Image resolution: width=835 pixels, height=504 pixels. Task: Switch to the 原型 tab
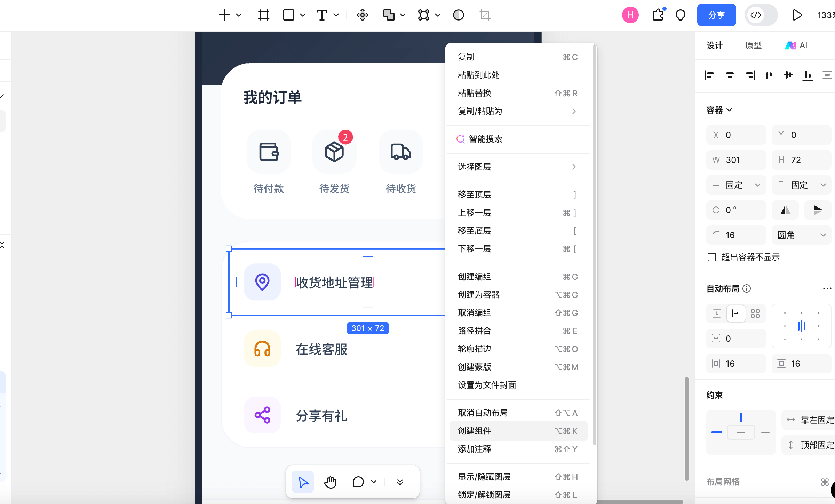tap(754, 45)
